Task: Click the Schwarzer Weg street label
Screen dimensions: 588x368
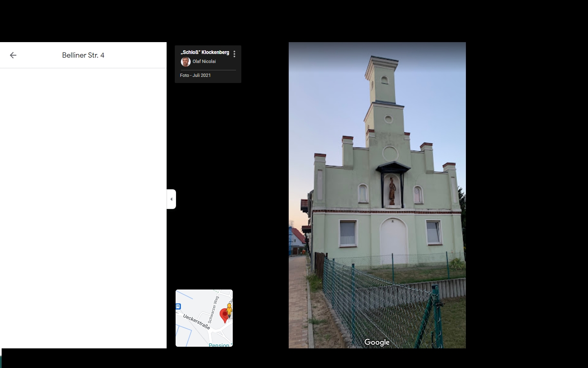Action: tap(214, 310)
